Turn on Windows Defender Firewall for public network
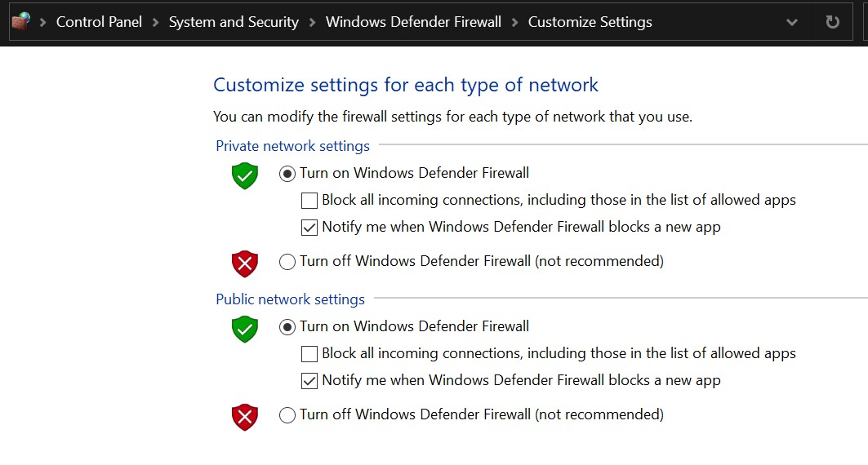The height and width of the screenshot is (465, 868). click(287, 326)
